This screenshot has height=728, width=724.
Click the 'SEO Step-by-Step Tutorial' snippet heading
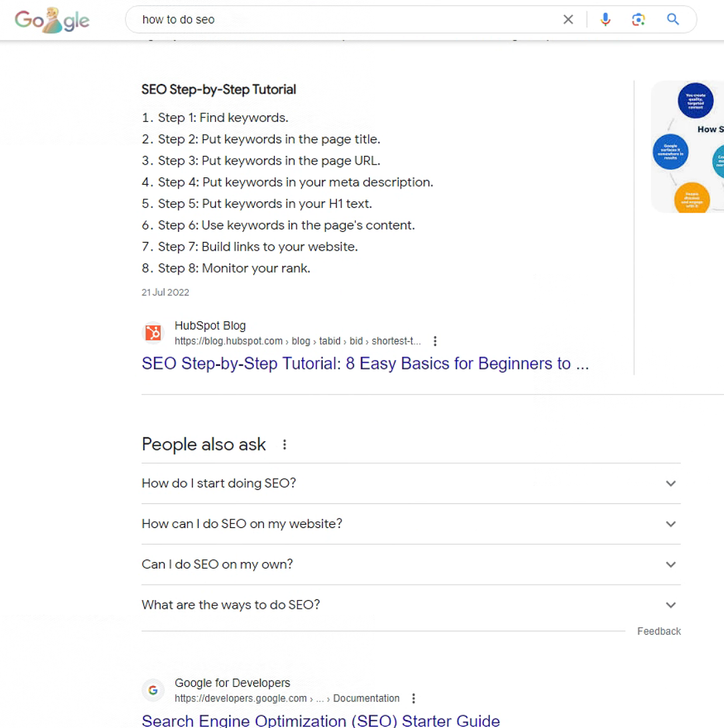tap(219, 89)
